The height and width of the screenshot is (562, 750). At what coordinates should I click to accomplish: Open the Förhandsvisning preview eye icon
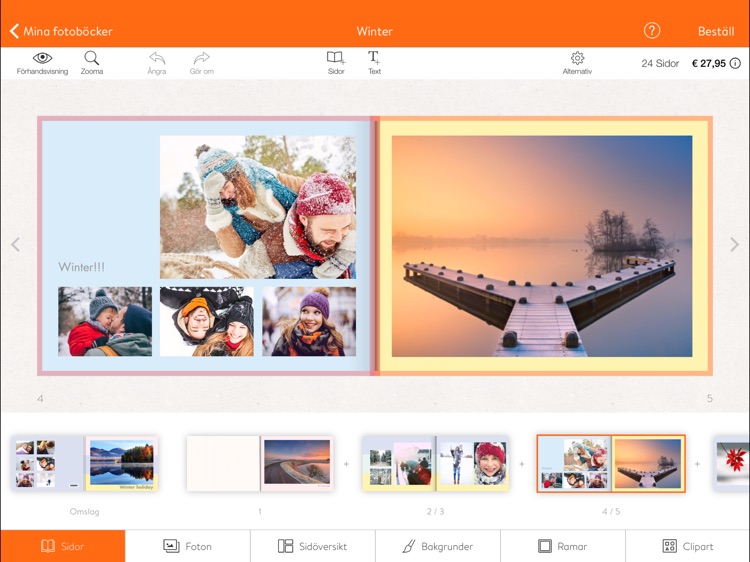[42, 59]
